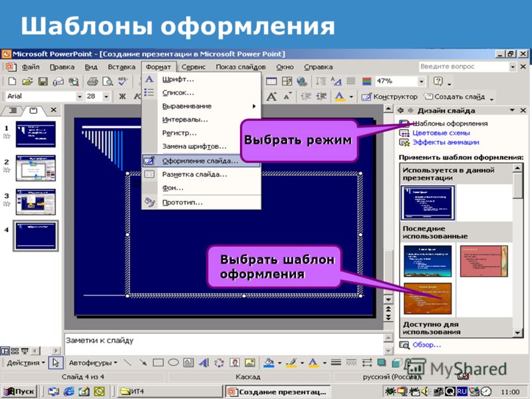Insert a picture from drawing toolbar

point(250,362)
